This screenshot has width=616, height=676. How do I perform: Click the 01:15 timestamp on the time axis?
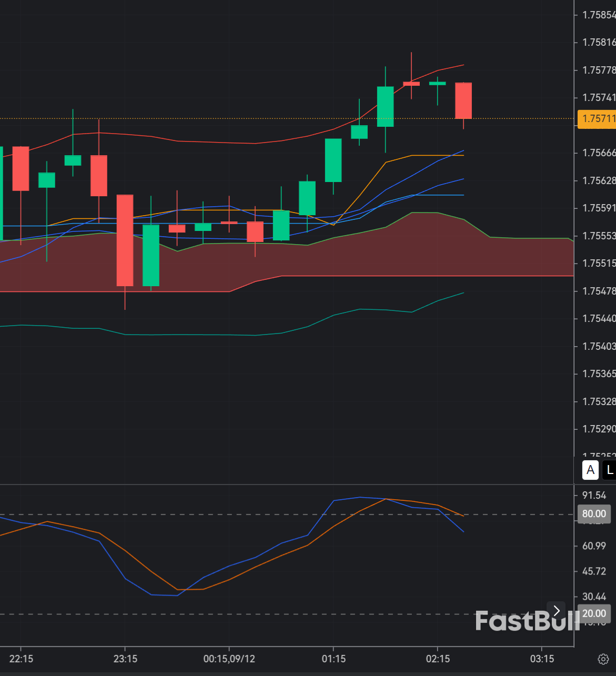click(x=334, y=658)
